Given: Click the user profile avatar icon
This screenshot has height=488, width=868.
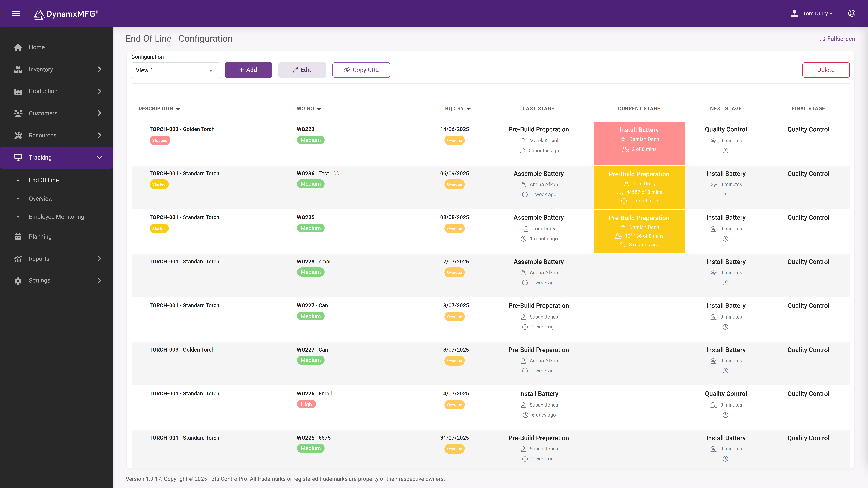Looking at the screenshot, I should point(794,13).
